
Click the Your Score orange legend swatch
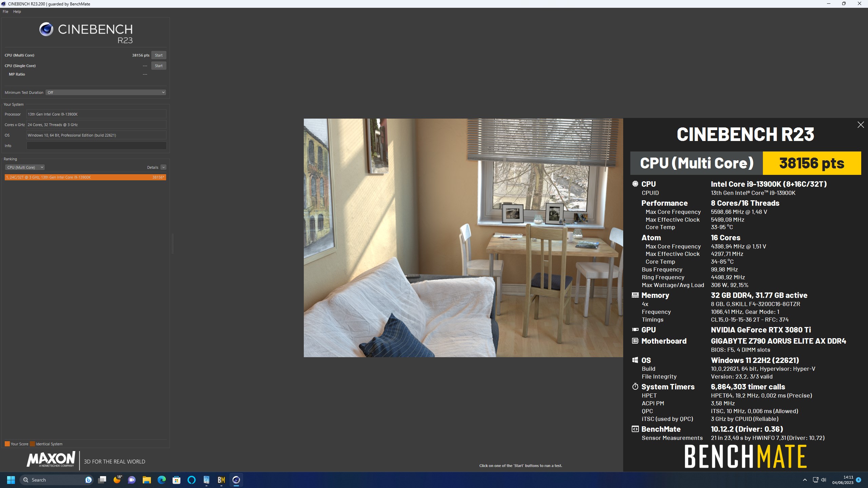click(7, 444)
